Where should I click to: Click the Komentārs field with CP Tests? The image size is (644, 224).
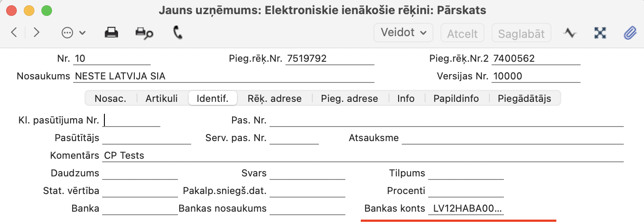363,156
